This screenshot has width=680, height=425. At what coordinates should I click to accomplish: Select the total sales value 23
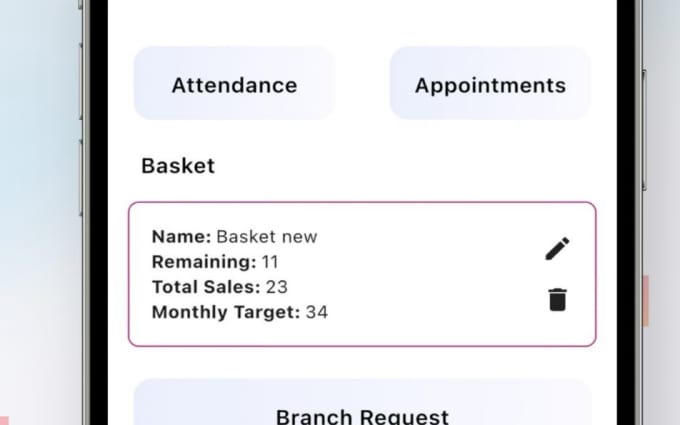click(x=277, y=287)
